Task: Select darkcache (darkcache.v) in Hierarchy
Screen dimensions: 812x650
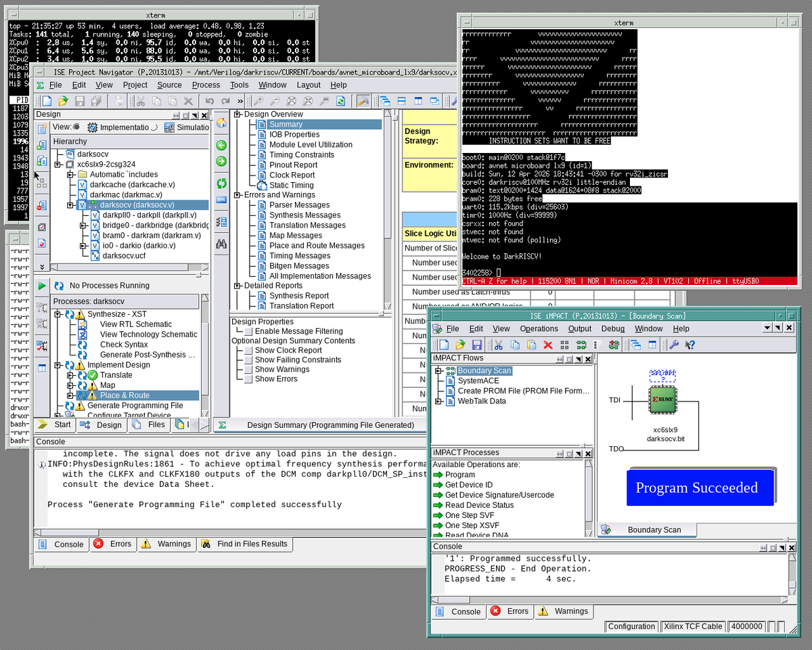Action: tap(132, 185)
